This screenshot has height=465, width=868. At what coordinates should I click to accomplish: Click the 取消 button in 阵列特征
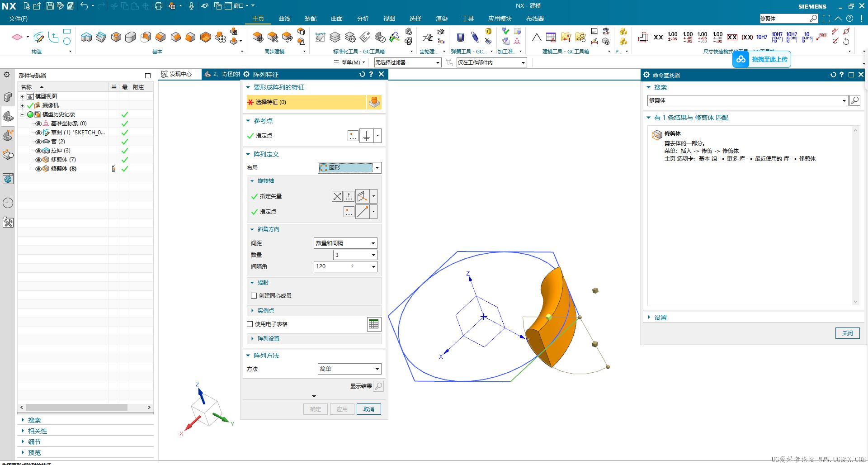(x=369, y=409)
